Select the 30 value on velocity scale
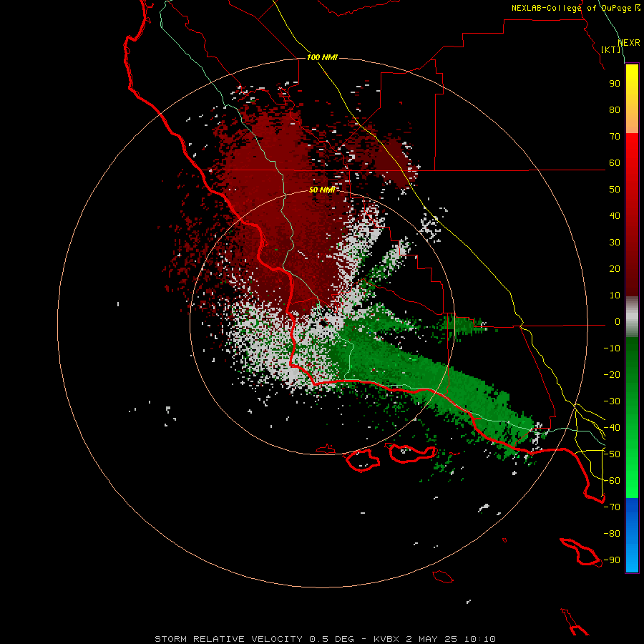Image resolution: width=644 pixels, height=644 pixels. click(x=615, y=243)
